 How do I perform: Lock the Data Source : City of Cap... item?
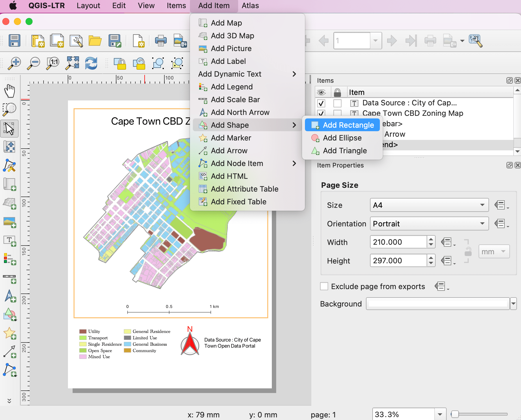[337, 103]
